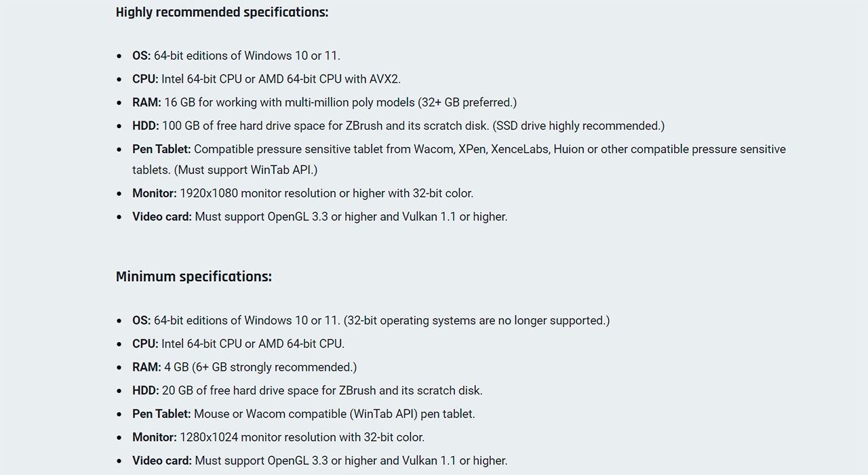Click the minimum "Video card:" label
The height and width of the screenshot is (475, 868).
[162, 461]
